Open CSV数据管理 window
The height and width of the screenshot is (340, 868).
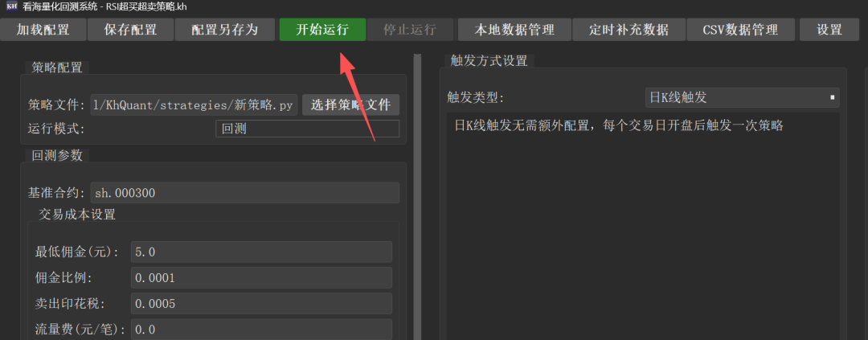point(741,30)
